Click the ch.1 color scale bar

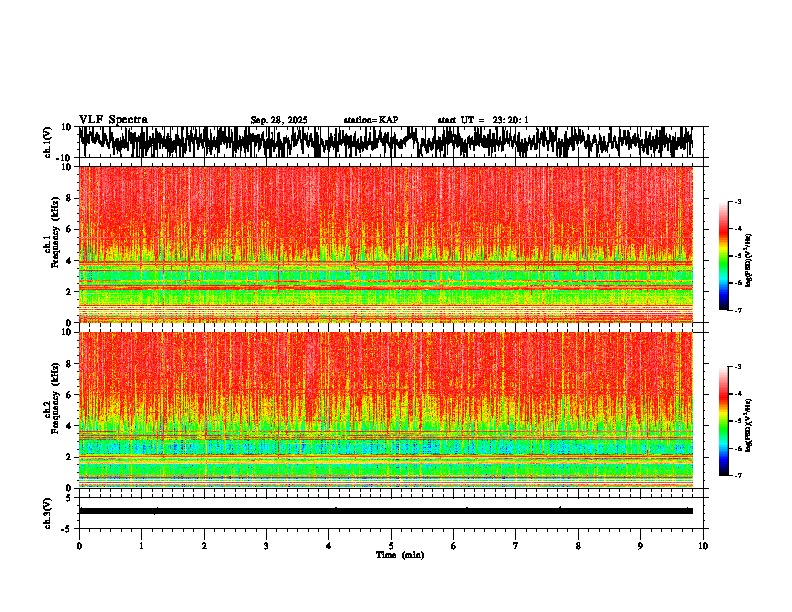point(723,256)
